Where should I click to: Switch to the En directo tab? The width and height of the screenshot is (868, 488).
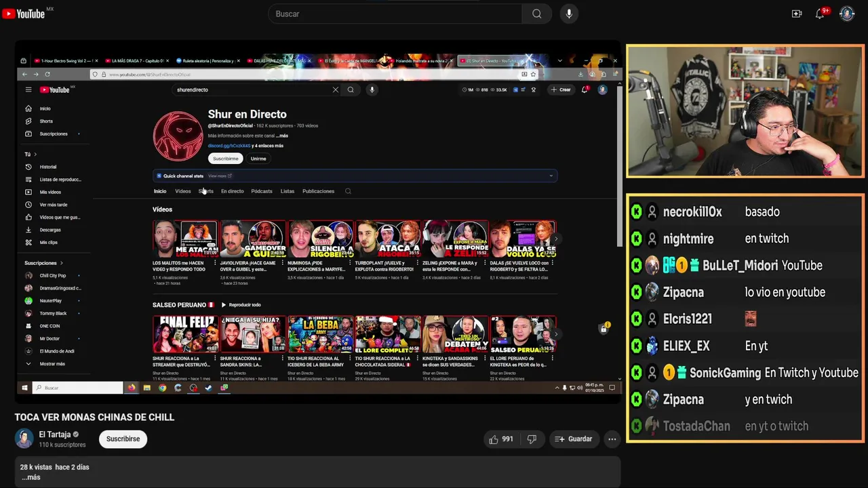pyautogui.click(x=232, y=191)
